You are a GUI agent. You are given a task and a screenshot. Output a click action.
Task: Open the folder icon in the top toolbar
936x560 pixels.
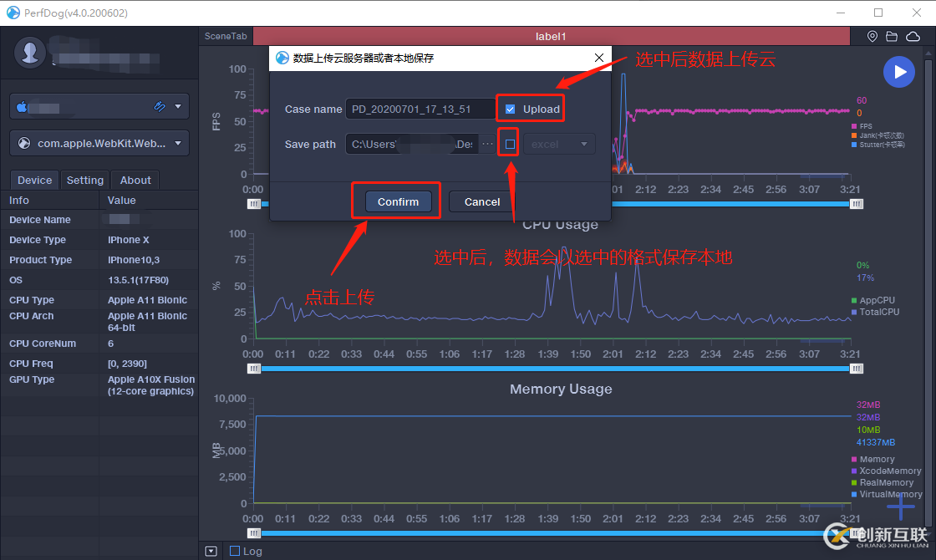[x=892, y=36]
